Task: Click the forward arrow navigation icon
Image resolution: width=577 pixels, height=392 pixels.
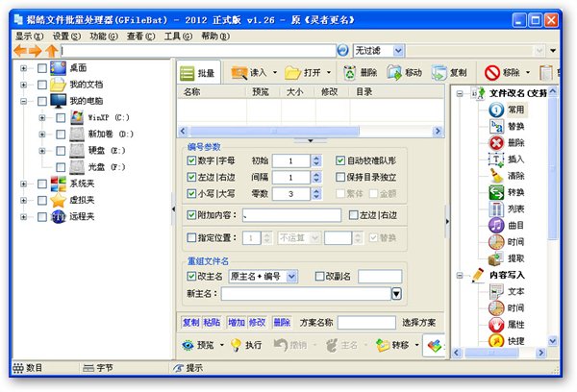Action: (36, 50)
